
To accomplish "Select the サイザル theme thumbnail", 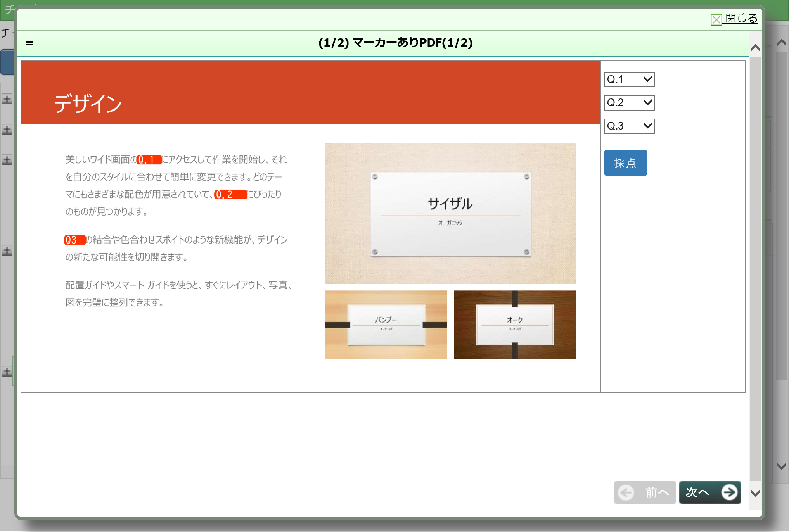I will tap(450, 213).
